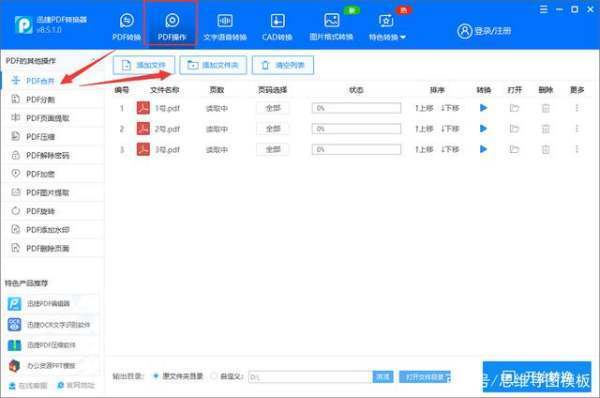Viewport: 600px width, 398px height.
Task: Start conversion for 1号.pdf
Action: coord(484,108)
